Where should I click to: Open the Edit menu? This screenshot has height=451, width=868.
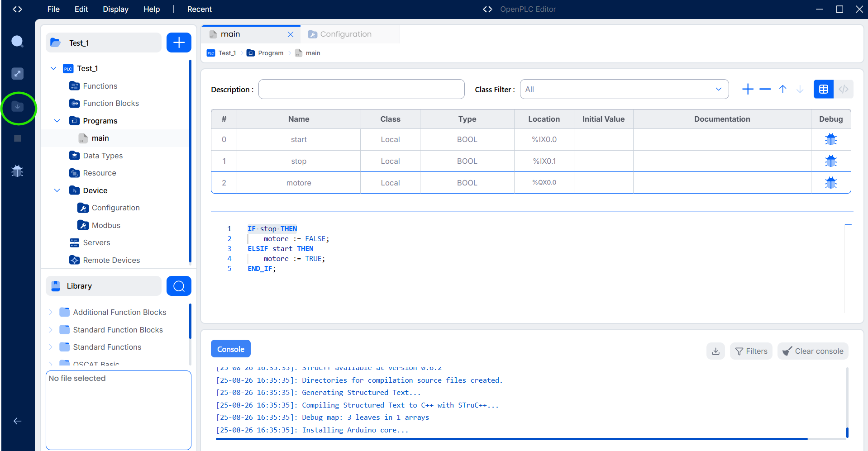[x=81, y=9]
